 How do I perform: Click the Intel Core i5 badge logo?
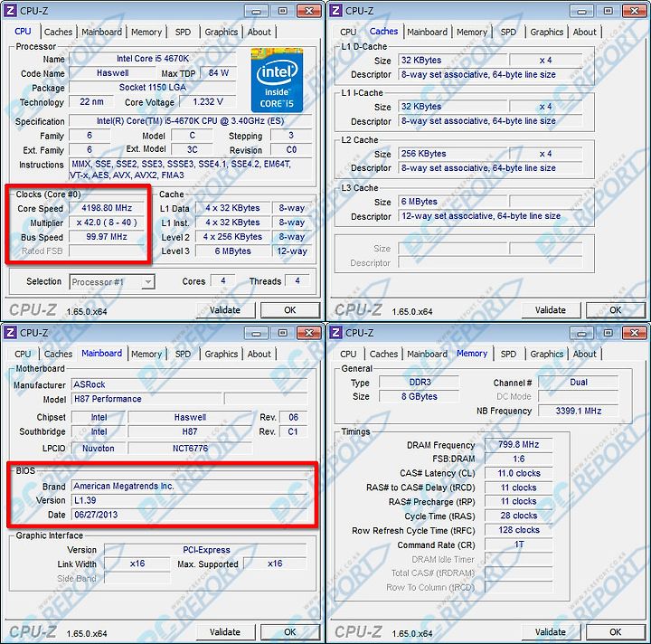[x=277, y=80]
